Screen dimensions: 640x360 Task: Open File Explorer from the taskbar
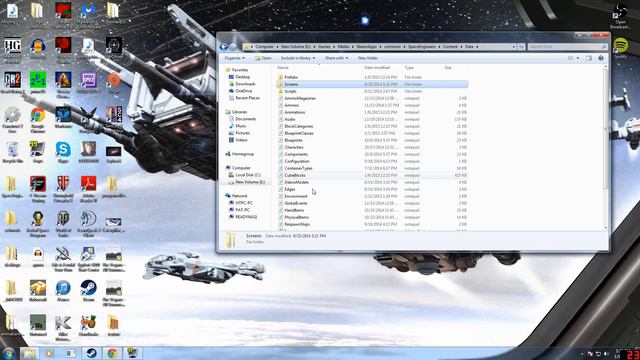tap(29, 353)
